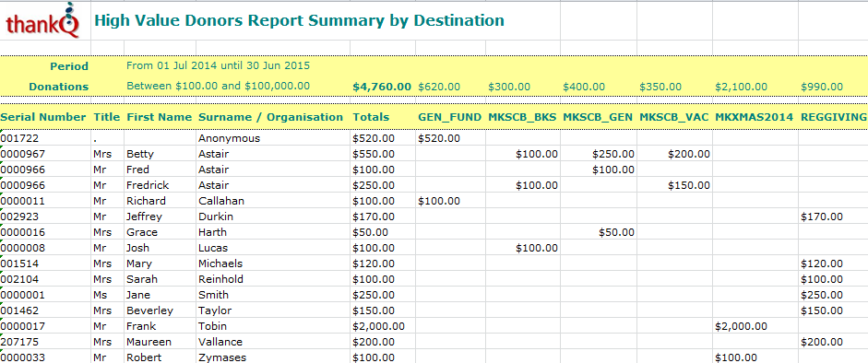Select surname Tobin
The width and height of the screenshot is (868, 363).
[x=212, y=326]
